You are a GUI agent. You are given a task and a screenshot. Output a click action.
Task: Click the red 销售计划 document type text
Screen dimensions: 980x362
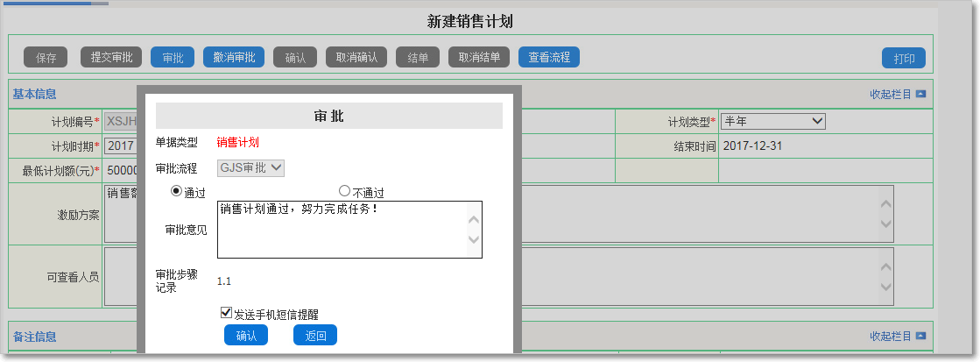[x=238, y=143]
